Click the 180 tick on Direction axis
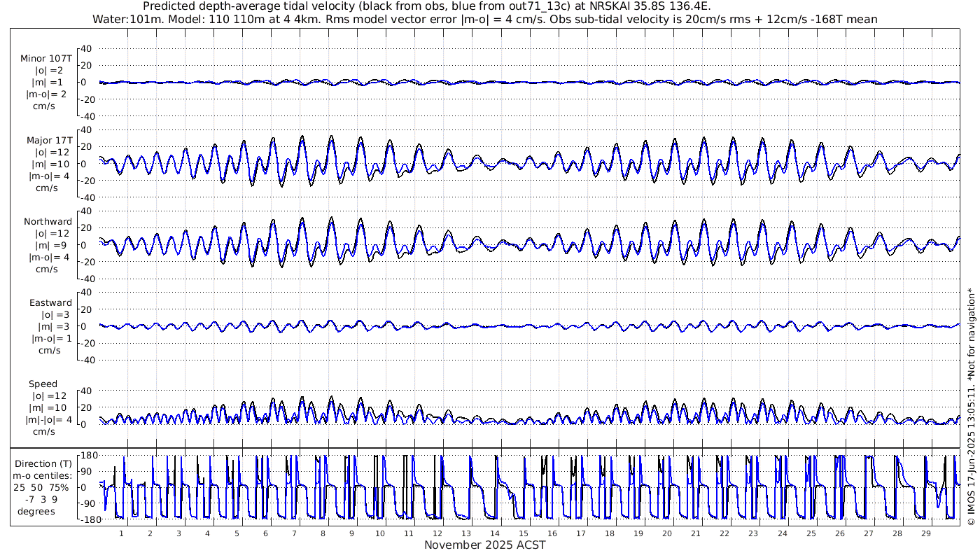This screenshot has width=980, height=560. (88, 456)
